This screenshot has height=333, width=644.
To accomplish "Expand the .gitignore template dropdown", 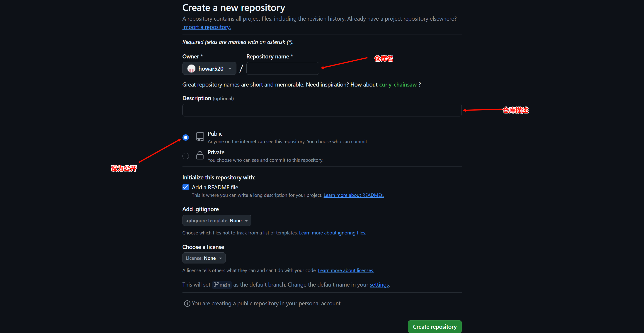I will tap(216, 221).
